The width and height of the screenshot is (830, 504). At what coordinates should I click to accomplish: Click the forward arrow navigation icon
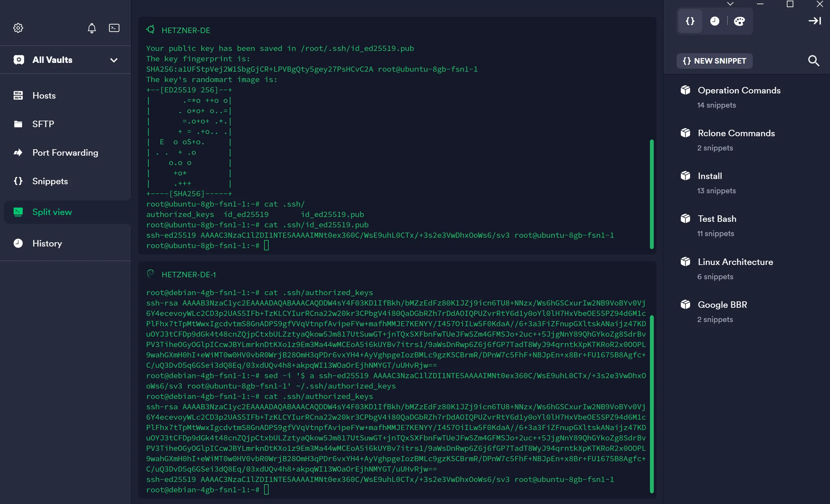[x=815, y=21]
